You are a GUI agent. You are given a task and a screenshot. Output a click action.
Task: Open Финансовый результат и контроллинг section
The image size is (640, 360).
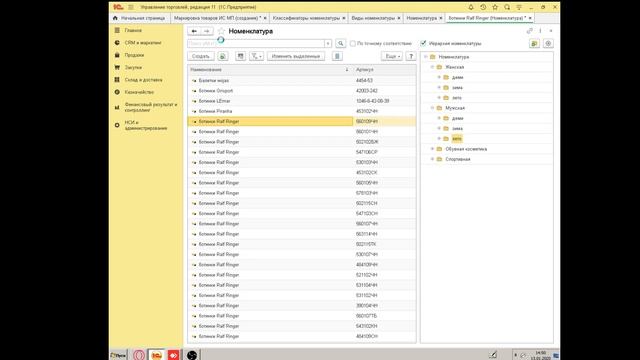coord(151,107)
